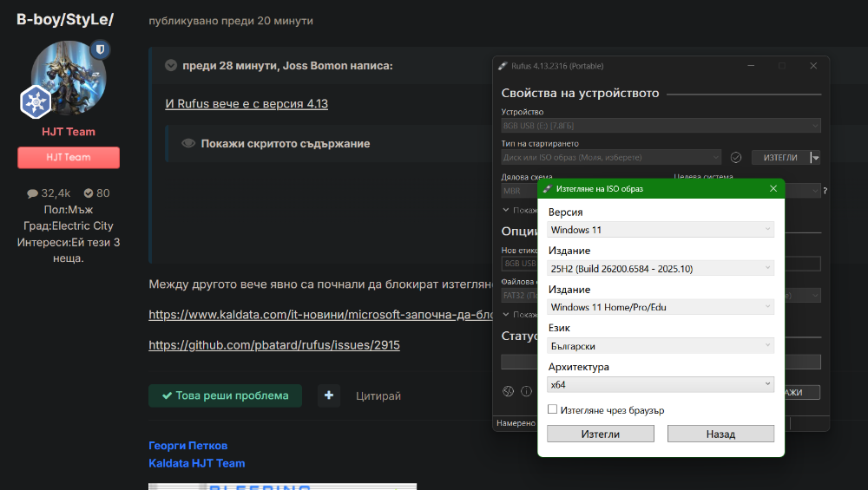The height and width of the screenshot is (490, 868).
Task: Open Kaldata HJT Team signature link
Action: click(x=196, y=463)
